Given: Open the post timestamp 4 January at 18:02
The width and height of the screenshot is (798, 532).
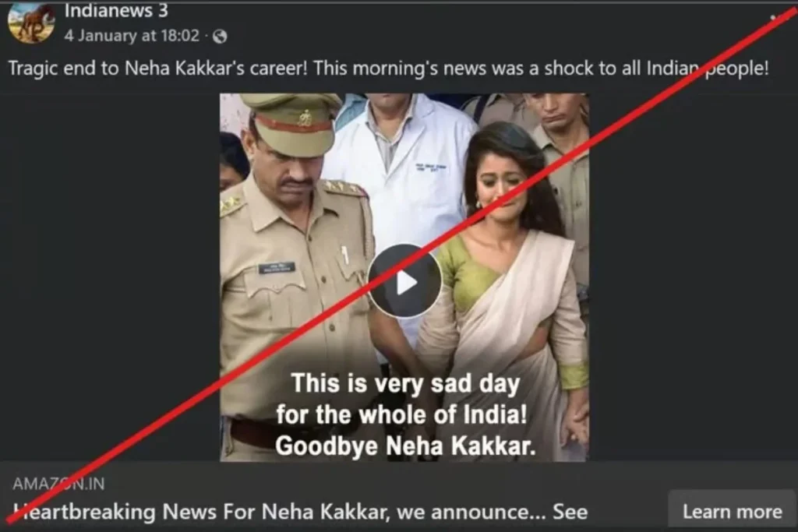Looking at the screenshot, I should point(132,36).
